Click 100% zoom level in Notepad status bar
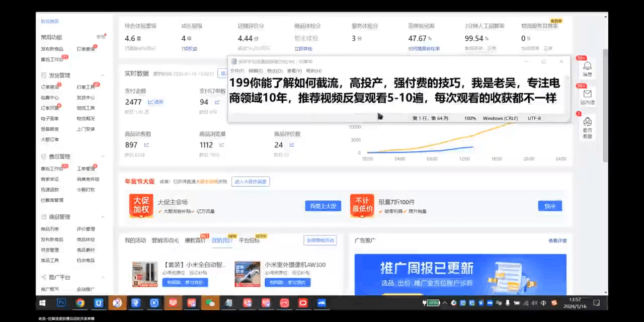This screenshot has width=644, height=322. tap(470, 118)
